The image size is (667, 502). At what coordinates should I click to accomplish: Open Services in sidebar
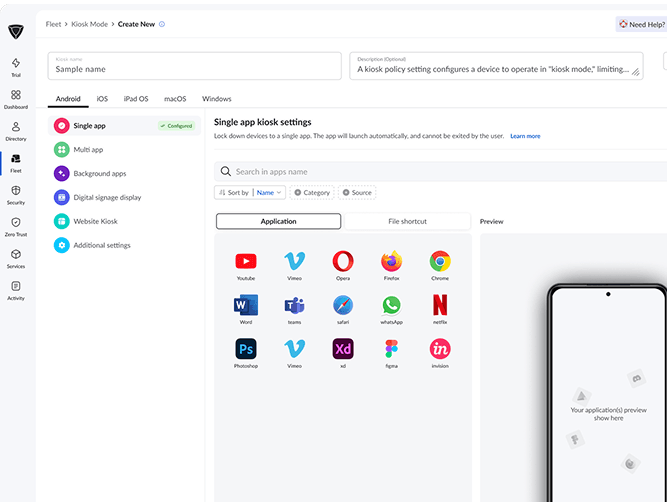click(16, 259)
